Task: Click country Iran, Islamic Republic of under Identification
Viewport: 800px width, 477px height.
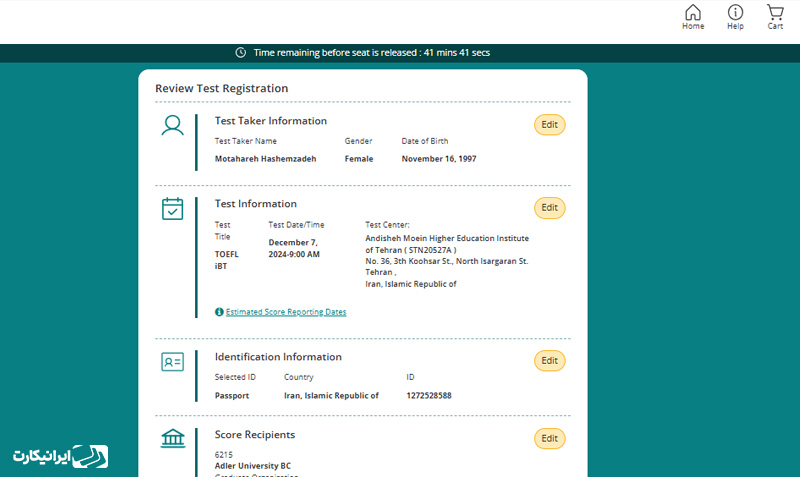Action: tap(331, 395)
